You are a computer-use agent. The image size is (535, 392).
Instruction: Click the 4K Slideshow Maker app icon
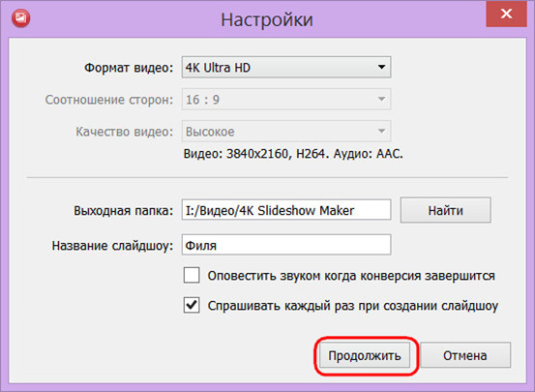point(21,17)
